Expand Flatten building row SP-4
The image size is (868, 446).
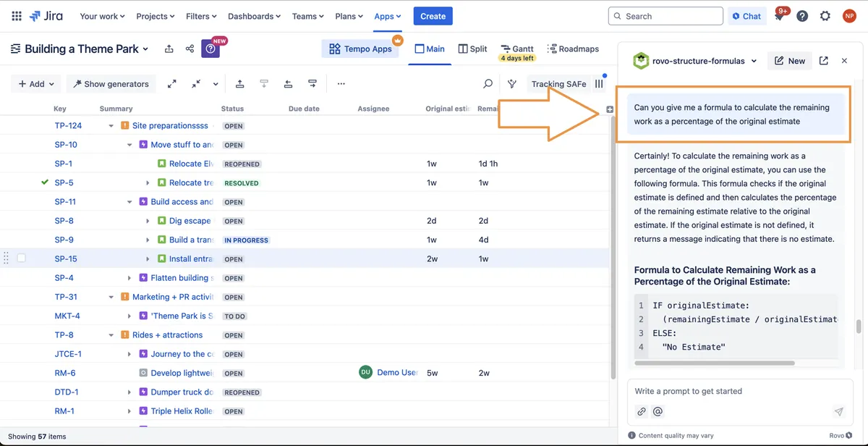pos(129,278)
